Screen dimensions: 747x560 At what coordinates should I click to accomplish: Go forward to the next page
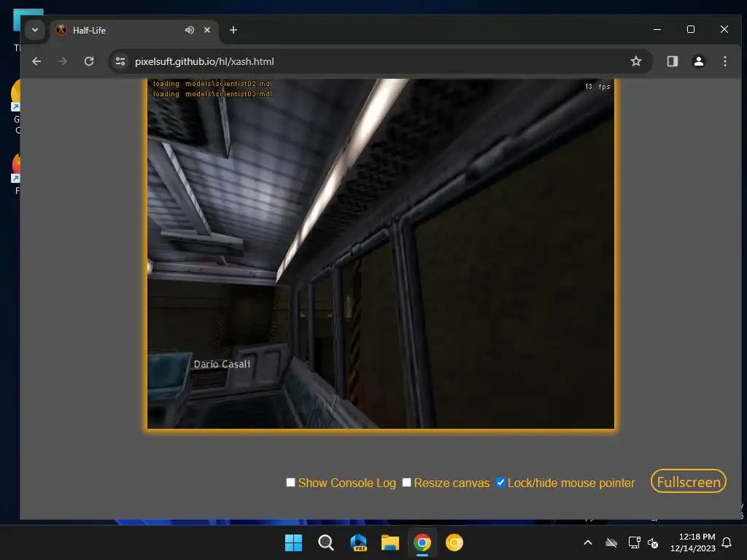(x=63, y=61)
